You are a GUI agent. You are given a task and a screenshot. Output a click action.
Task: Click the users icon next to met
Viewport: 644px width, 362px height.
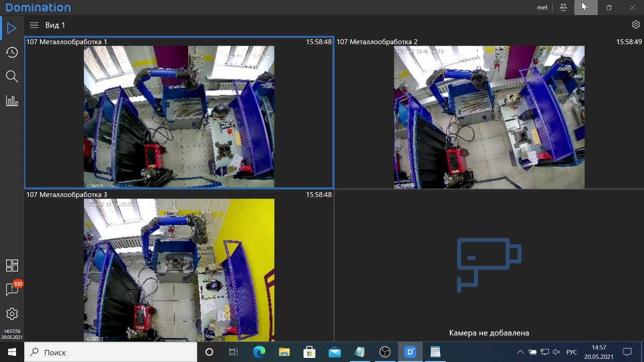click(x=563, y=8)
